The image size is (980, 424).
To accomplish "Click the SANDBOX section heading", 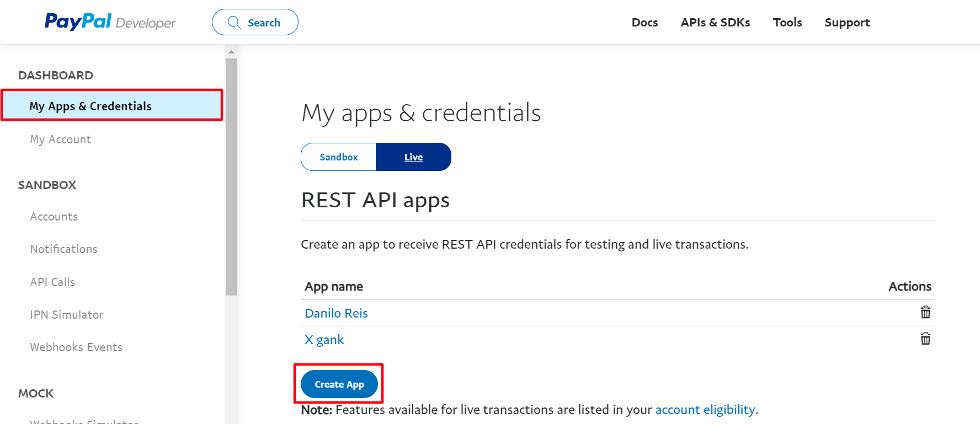I will coord(47,185).
